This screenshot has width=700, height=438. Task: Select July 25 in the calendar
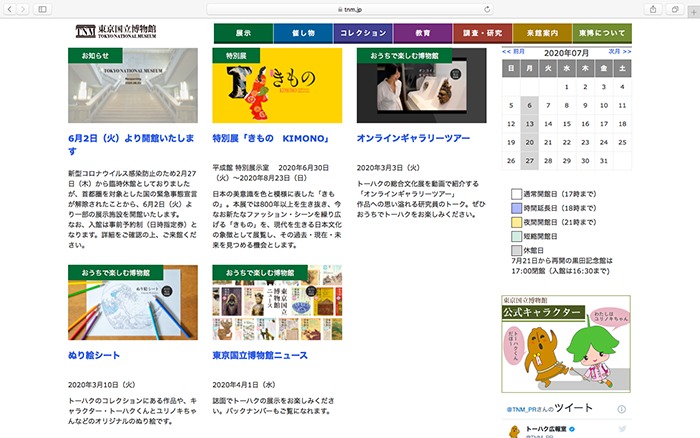(x=622, y=142)
